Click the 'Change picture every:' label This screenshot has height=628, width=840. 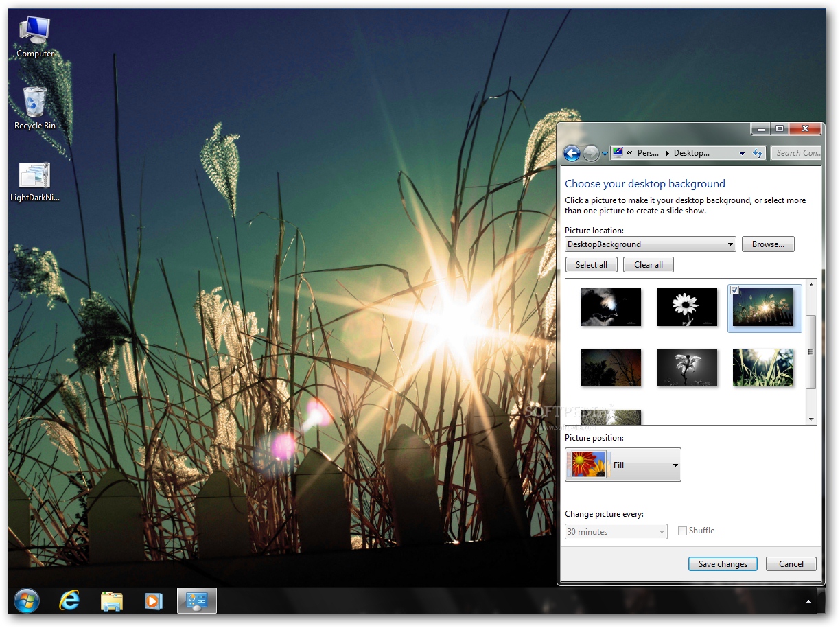pyautogui.click(x=605, y=514)
